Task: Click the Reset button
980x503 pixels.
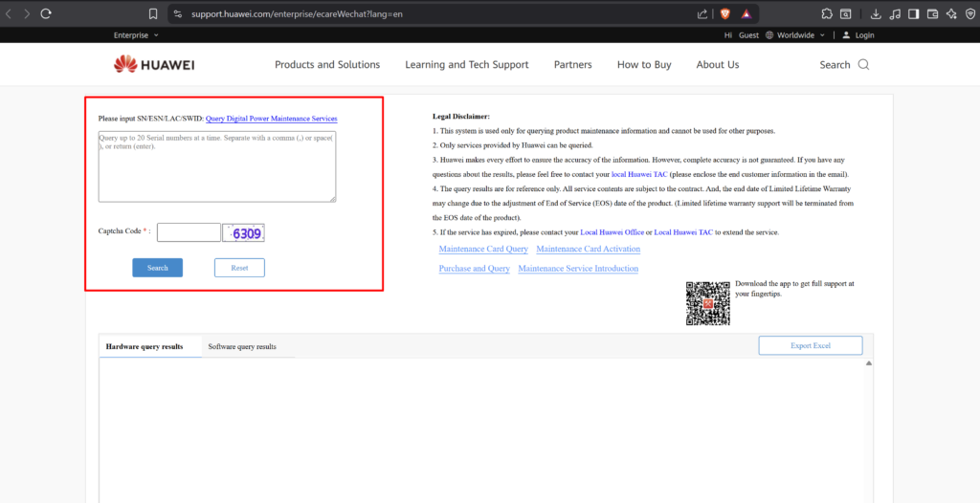Action: 239,268
